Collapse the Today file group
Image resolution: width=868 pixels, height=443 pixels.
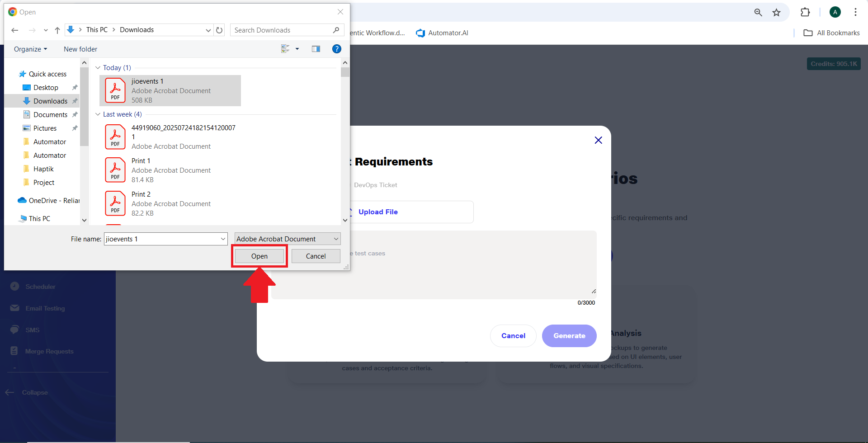98,68
